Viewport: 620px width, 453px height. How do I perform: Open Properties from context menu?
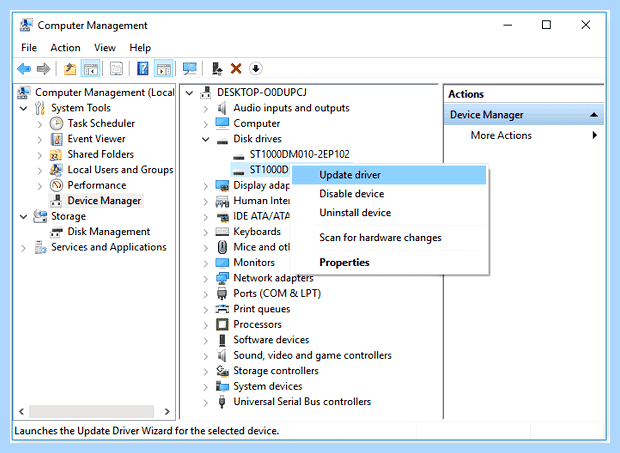tap(389, 262)
